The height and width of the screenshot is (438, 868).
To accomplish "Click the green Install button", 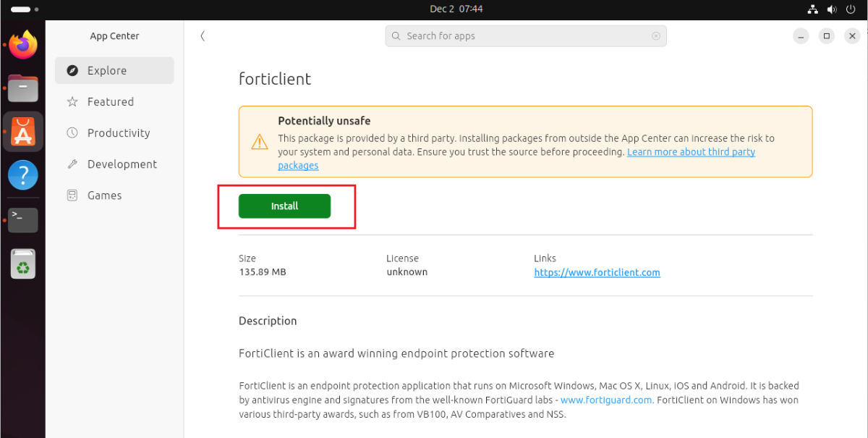I will 284,206.
